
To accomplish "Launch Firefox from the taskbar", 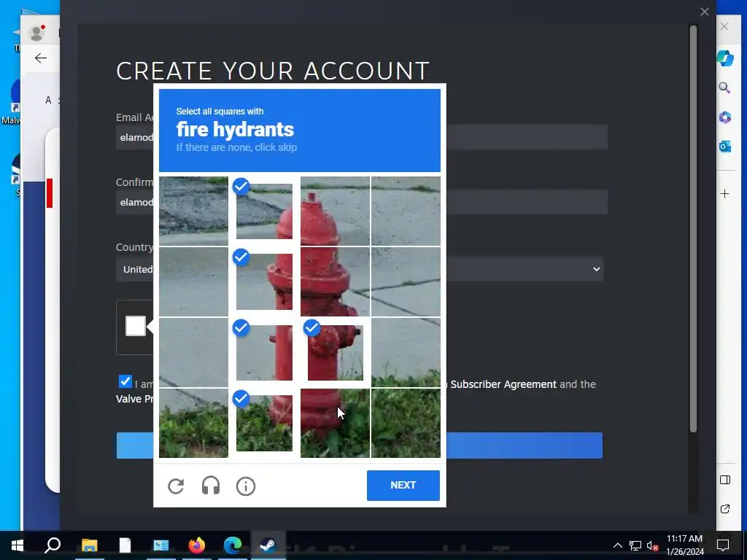I will pyautogui.click(x=196, y=545).
